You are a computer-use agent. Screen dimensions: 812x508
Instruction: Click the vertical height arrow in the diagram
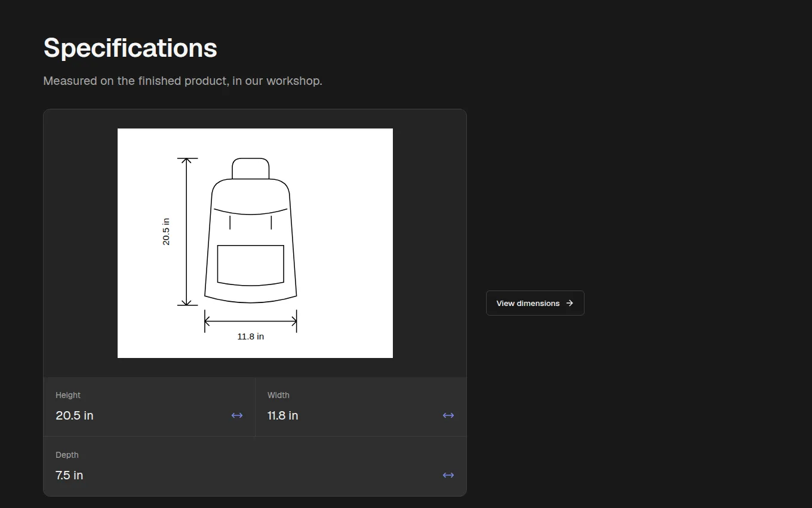(x=187, y=232)
